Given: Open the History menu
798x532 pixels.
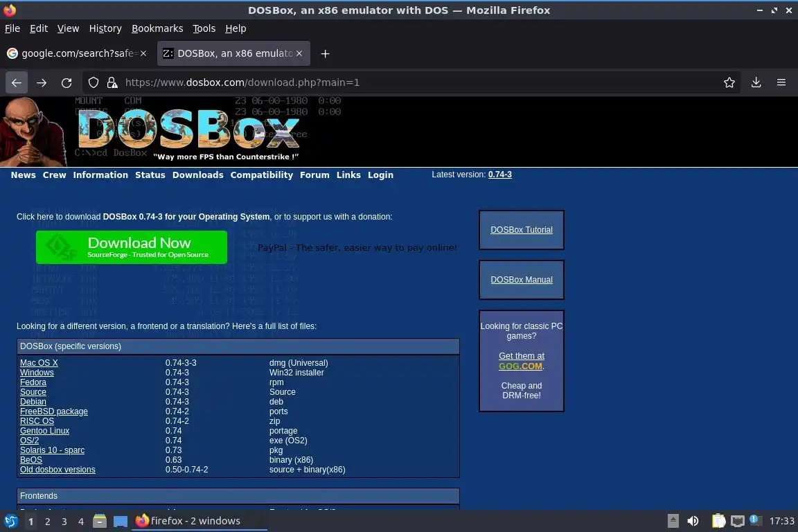Looking at the screenshot, I should 105,28.
